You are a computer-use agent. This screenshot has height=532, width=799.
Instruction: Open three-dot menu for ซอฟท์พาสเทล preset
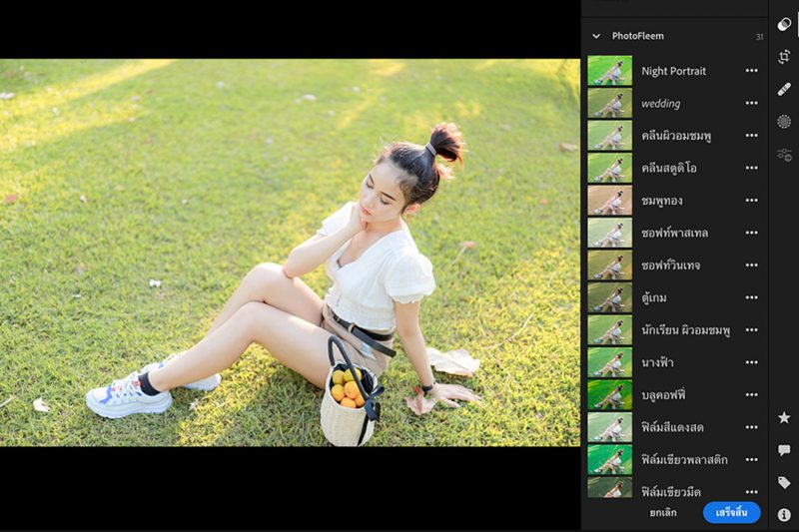752,233
